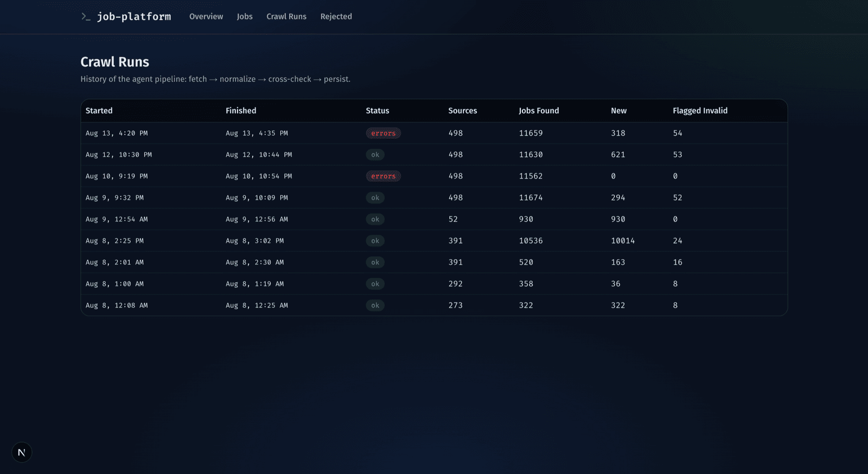The height and width of the screenshot is (474, 868).
Task: Go to the job-platform home title
Action: tap(134, 17)
